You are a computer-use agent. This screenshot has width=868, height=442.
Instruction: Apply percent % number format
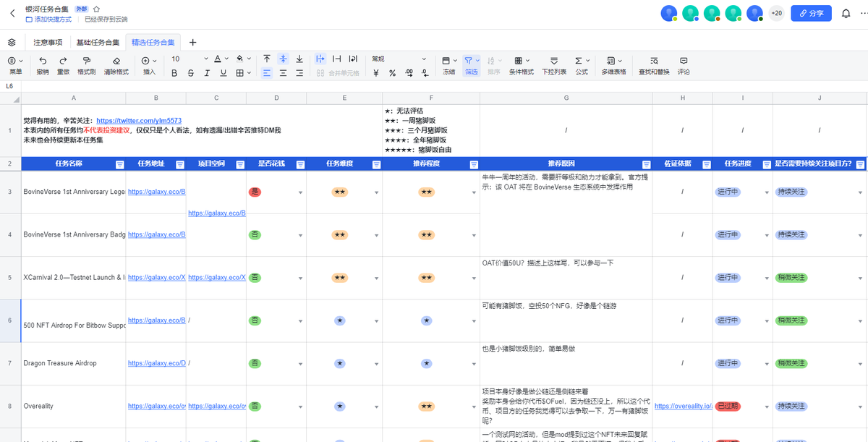[x=392, y=73]
